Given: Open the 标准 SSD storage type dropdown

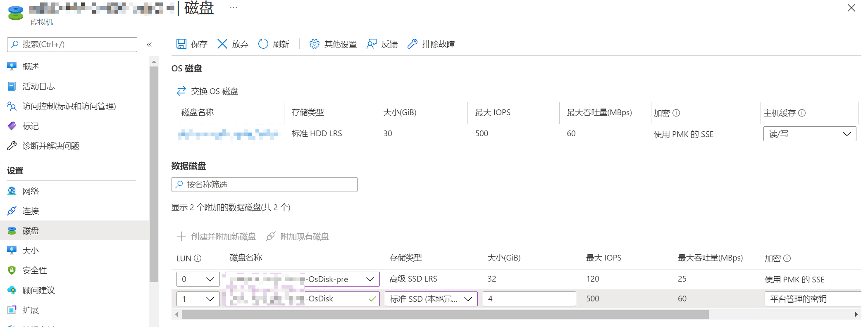Looking at the screenshot, I should pos(431,299).
